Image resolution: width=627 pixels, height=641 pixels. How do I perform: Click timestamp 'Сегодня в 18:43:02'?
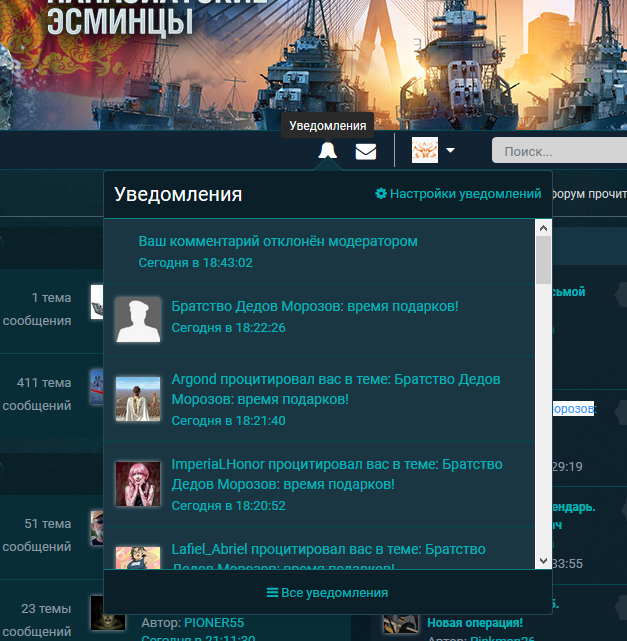[195, 262]
